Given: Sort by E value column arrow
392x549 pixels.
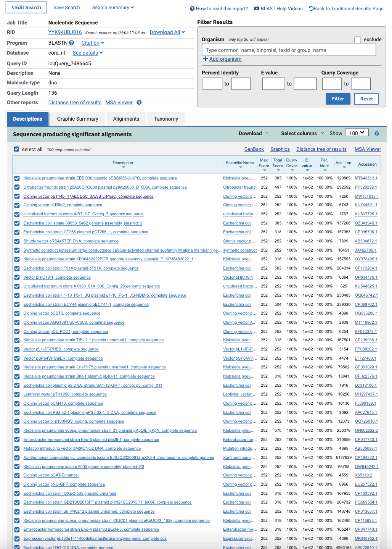Looking at the screenshot, I should tap(307, 170).
